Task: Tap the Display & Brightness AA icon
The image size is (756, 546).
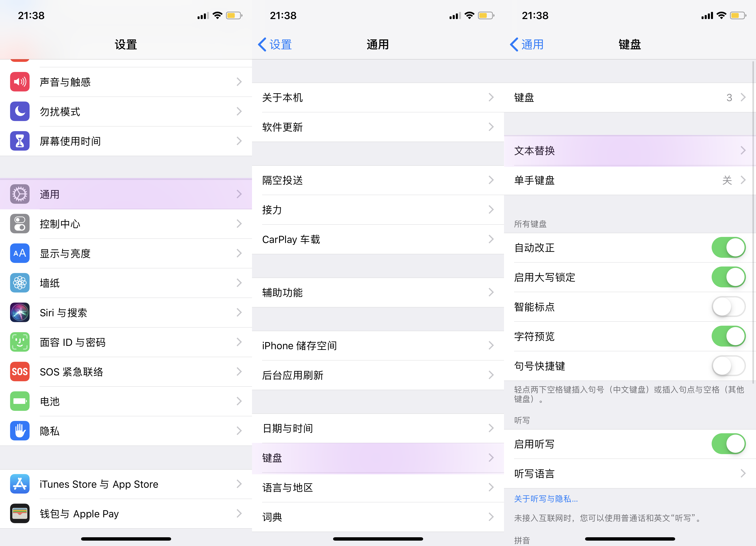Action: 20,253
